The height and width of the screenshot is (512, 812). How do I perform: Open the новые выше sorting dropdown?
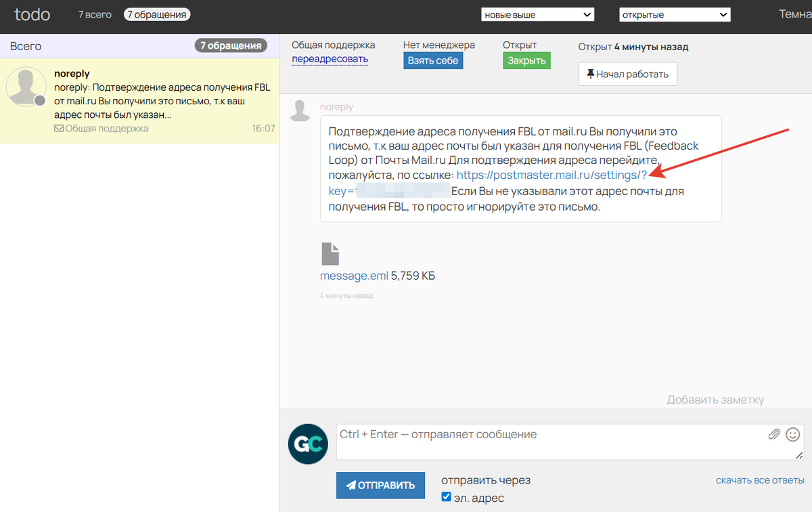click(x=537, y=15)
